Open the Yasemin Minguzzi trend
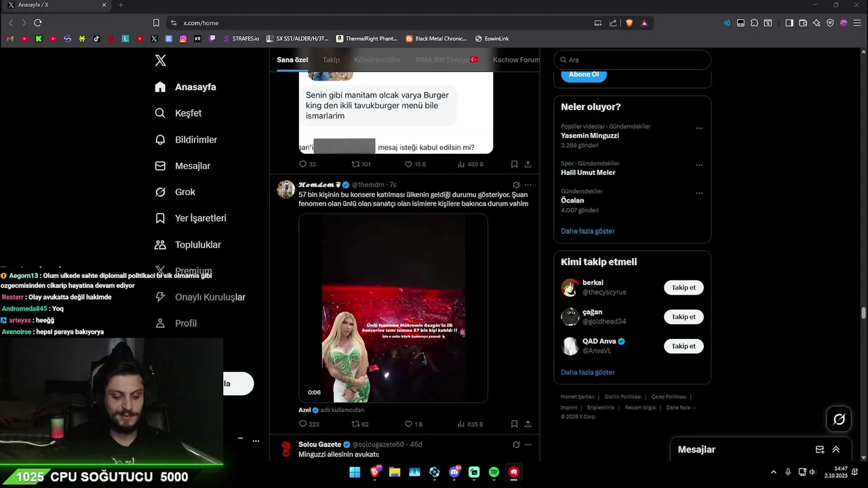 (x=589, y=136)
